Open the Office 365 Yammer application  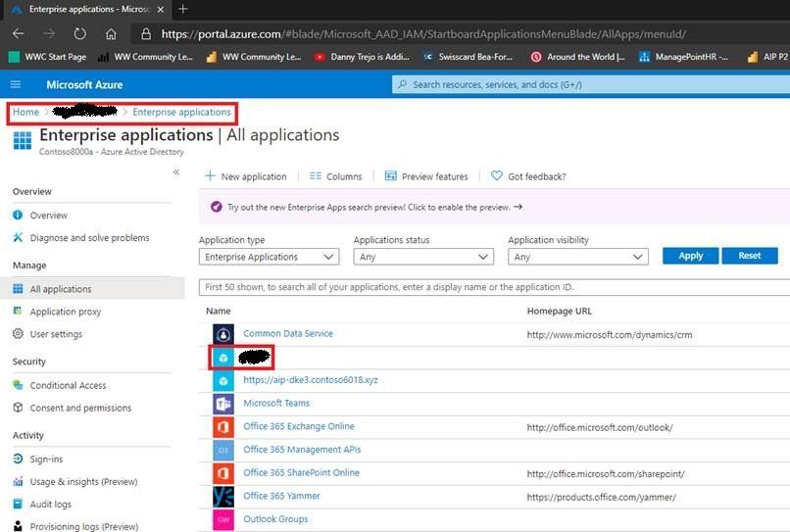[281, 496]
